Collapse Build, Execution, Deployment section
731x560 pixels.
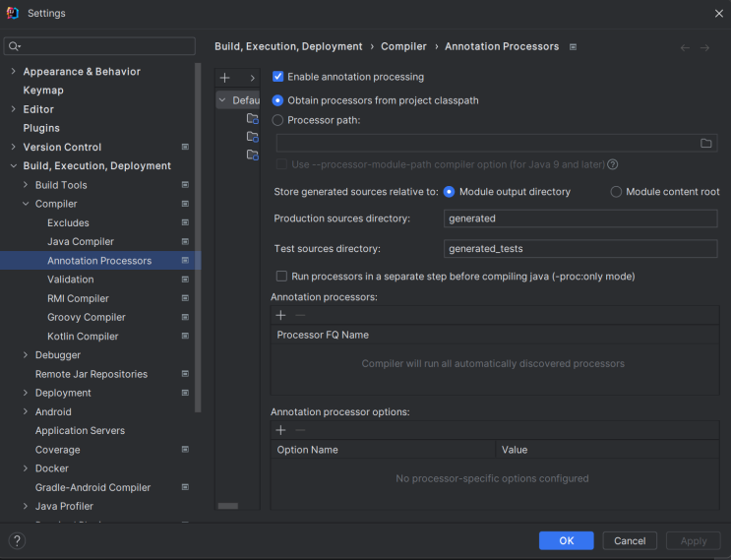click(13, 166)
